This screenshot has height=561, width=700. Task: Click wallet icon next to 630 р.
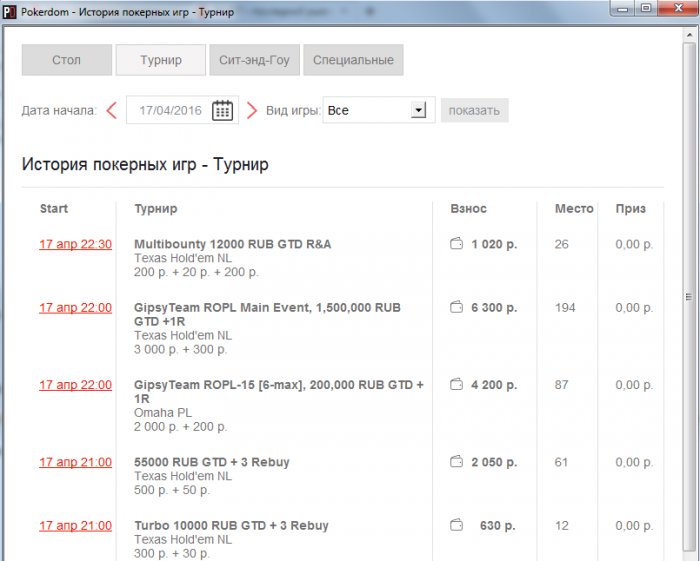point(456,525)
